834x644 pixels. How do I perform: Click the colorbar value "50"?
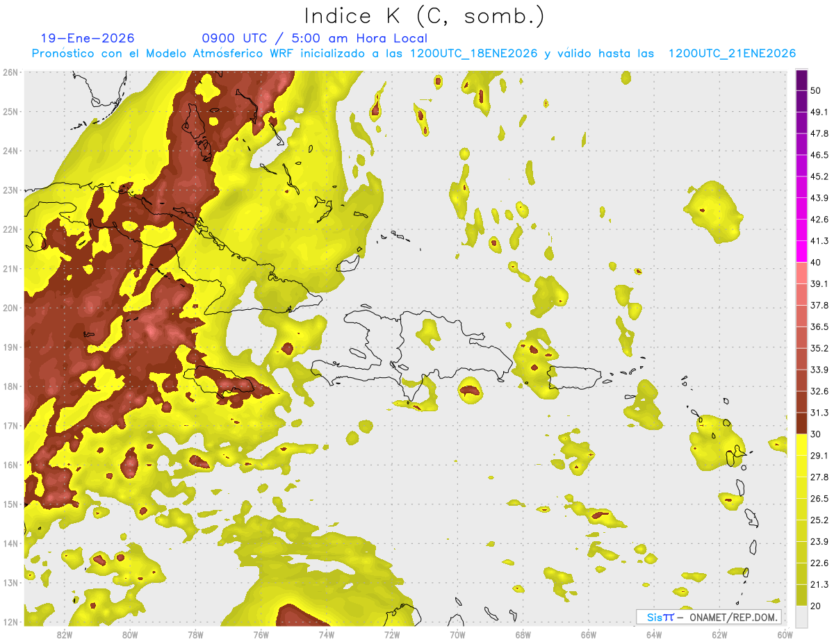point(816,90)
